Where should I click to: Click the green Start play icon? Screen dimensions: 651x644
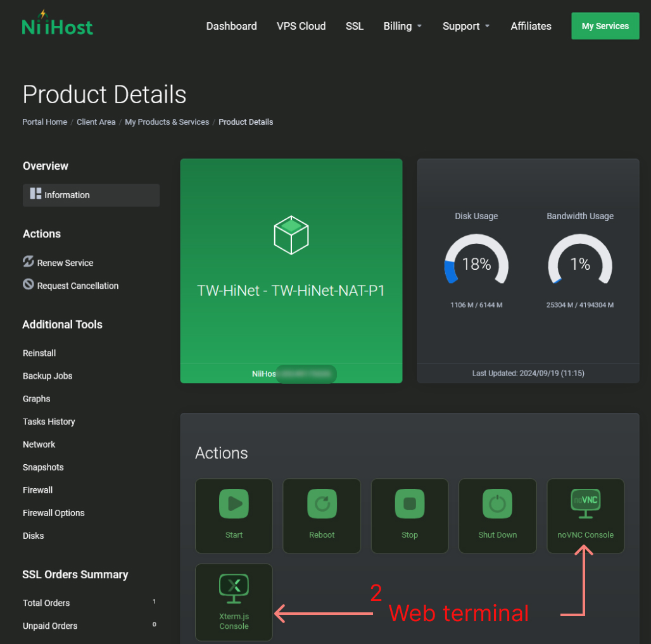click(234, 503)
